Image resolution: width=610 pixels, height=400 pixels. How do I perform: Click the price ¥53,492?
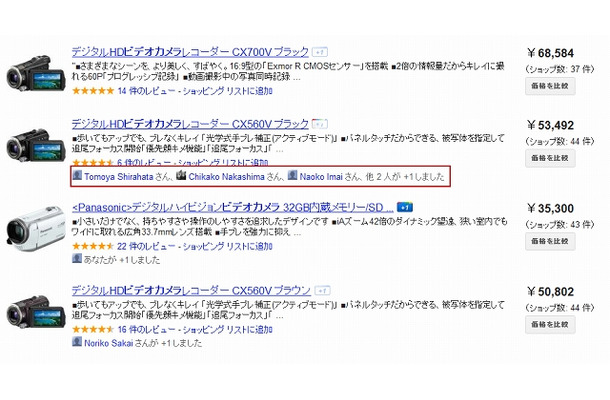(x=550, y=126)
